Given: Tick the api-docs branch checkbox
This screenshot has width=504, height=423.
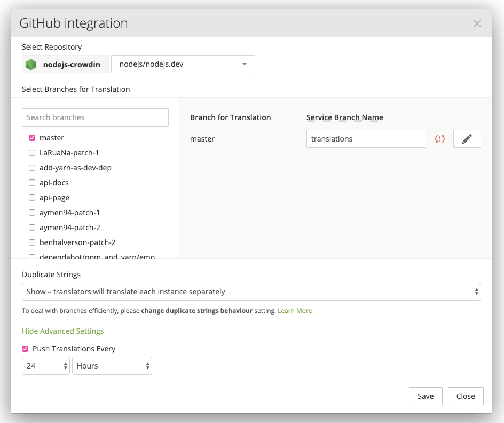Looking at the screenshot, I should tap(32, 183).
